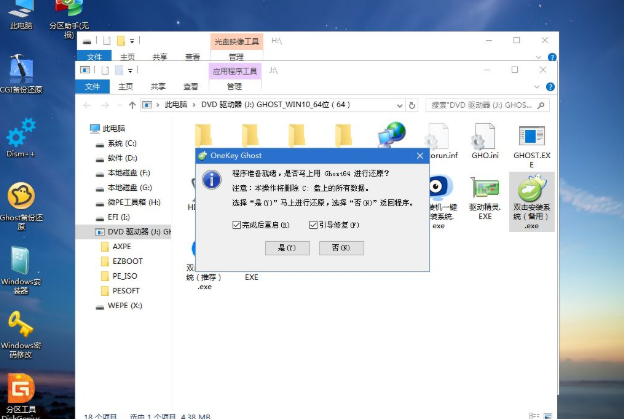The height and width of the screenshot is (419, 624).
Task: Open quick access toolbar dropdown in H: window
Action: tap(132, 41)
